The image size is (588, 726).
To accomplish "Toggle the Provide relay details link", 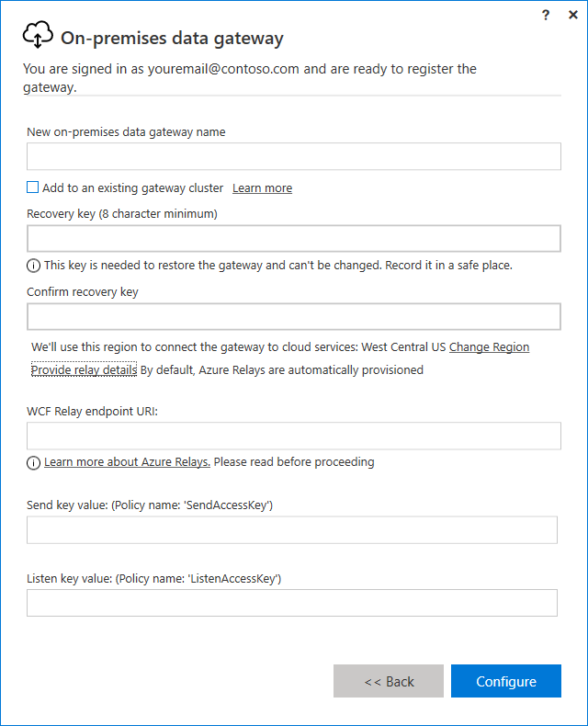I will [84, 370].
